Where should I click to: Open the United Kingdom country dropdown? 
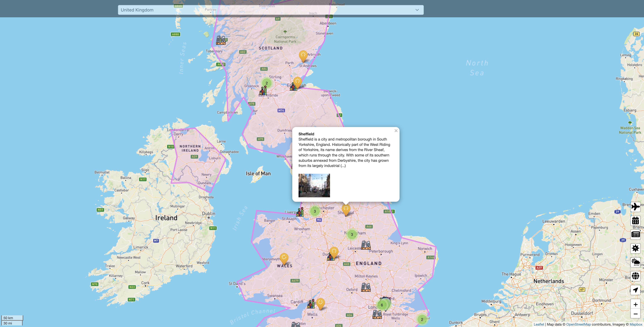(x=271, y=10)
